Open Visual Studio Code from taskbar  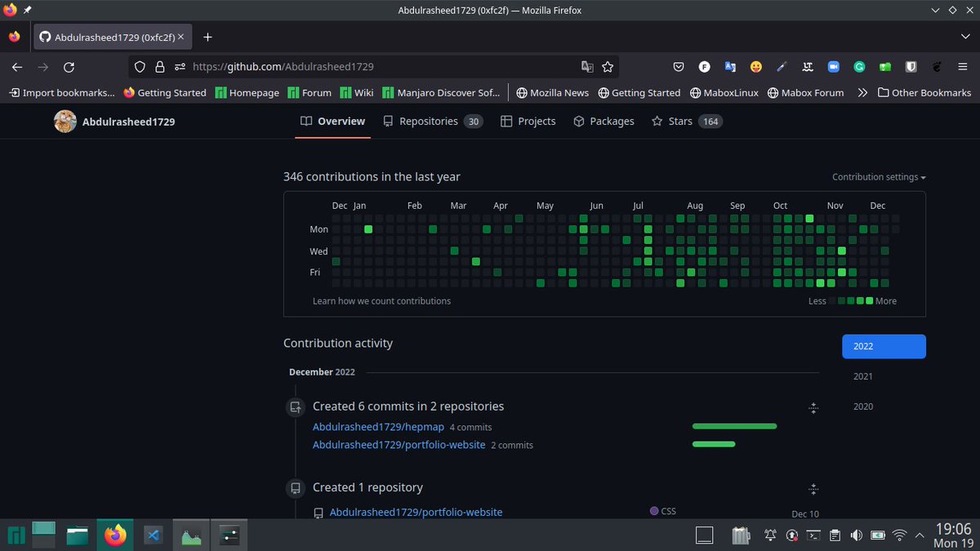153,535
